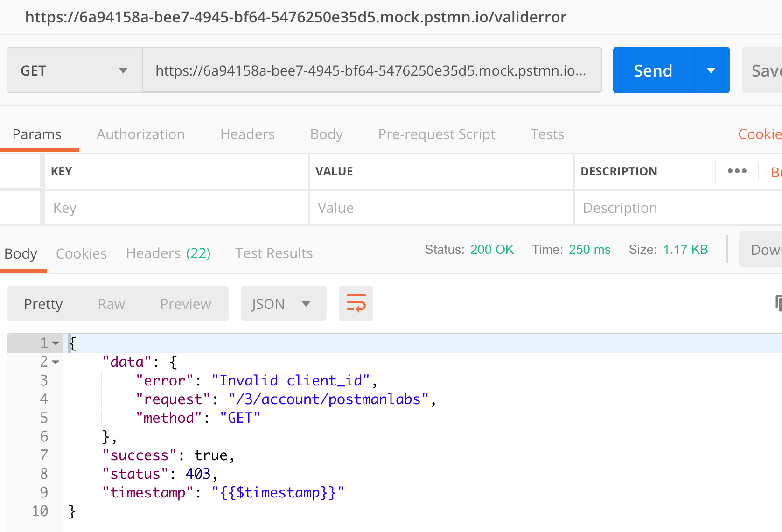Viewport: 782px width, 532px height.
Task: Click the Key parameter input field
Action: (x=176, y=208)
